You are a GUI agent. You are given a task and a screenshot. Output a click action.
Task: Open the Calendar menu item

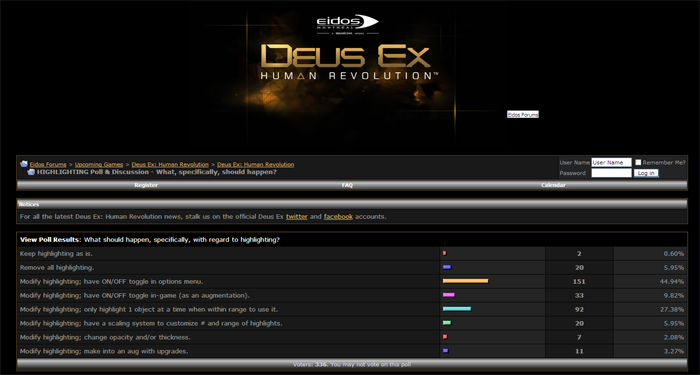[x=553, y=185]
